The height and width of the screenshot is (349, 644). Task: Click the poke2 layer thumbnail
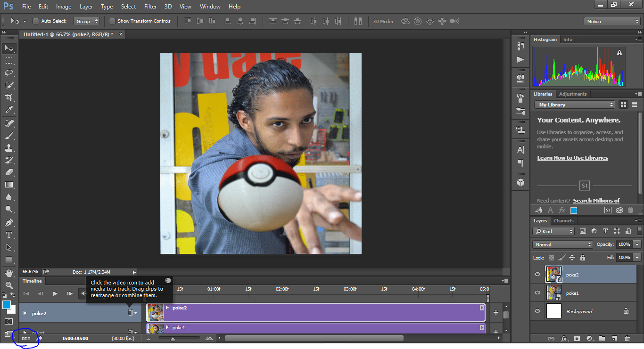(554, 275)
